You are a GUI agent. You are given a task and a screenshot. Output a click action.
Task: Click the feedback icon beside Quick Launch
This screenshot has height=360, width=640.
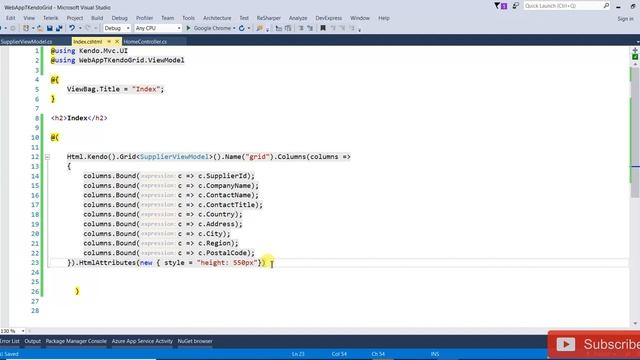[516, 6]
